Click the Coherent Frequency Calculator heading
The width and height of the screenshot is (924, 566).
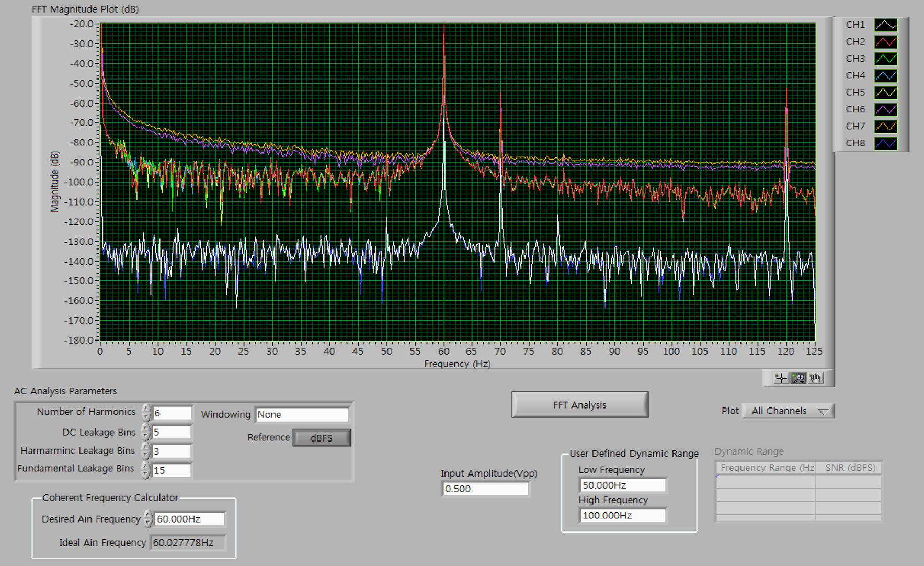(x=110, y=497)
